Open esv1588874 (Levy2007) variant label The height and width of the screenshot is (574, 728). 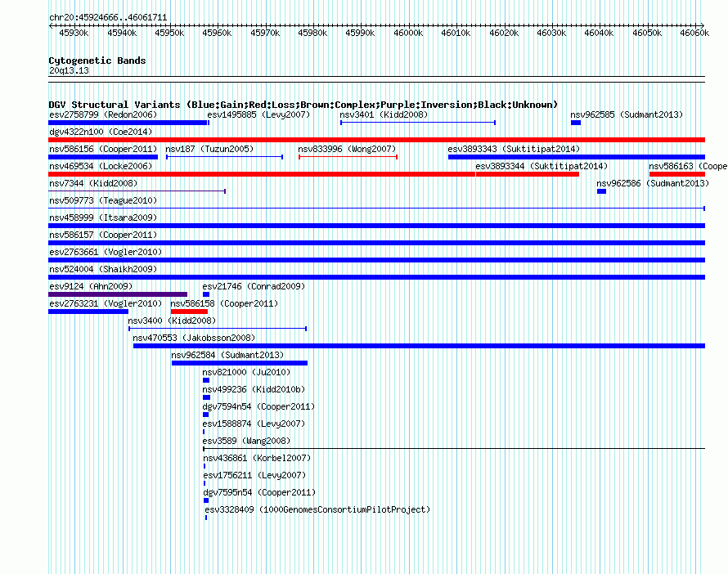pyautogui.click(x=254, y=424)
